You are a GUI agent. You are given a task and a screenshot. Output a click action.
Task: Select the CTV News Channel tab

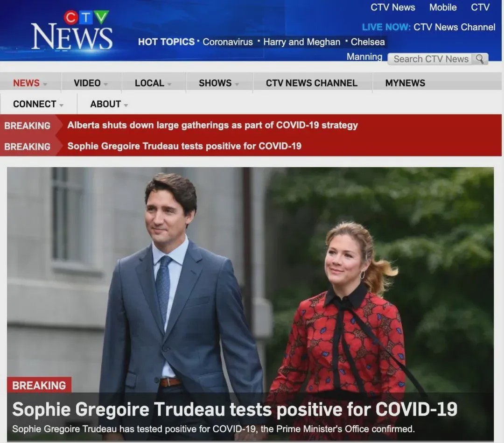click(312, 83)
